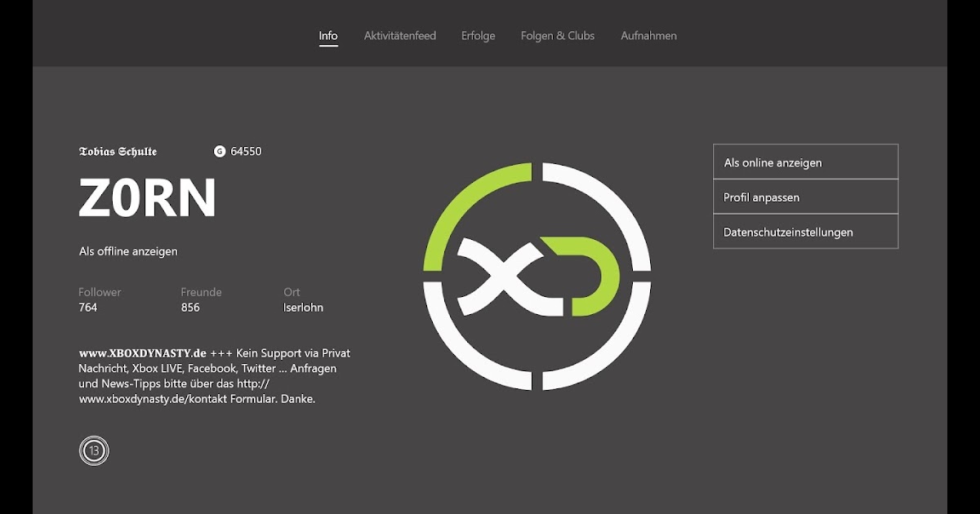Viewport: 980px width, 514px height.
Task: Click the Follower label
Action: point(100,292)
